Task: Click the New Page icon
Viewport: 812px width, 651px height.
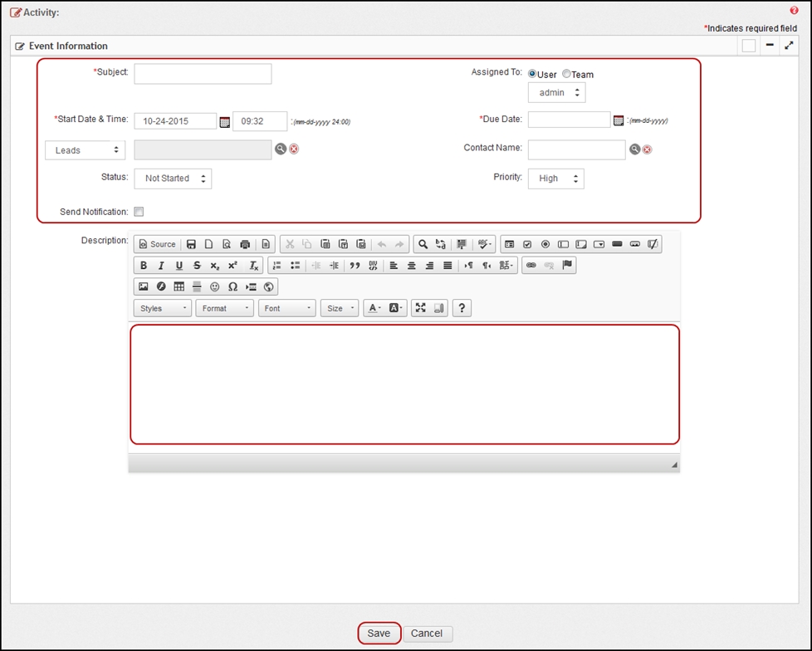Action: (208, 244)
